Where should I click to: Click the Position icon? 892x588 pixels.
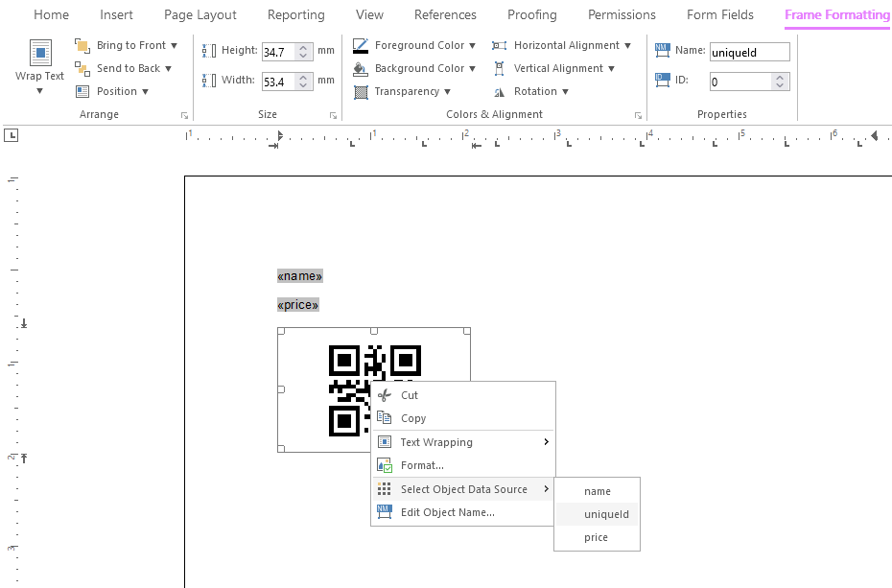[82, 91]
